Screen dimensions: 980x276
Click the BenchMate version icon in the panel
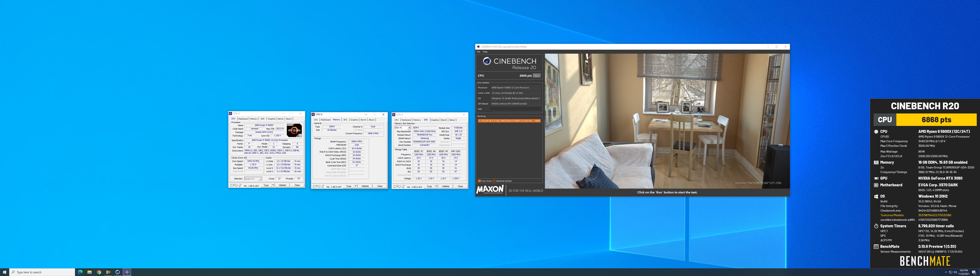[876, 247]
